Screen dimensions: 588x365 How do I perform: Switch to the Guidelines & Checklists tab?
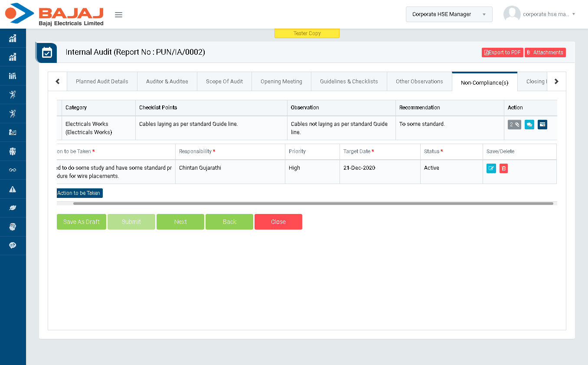coord(349,82)
